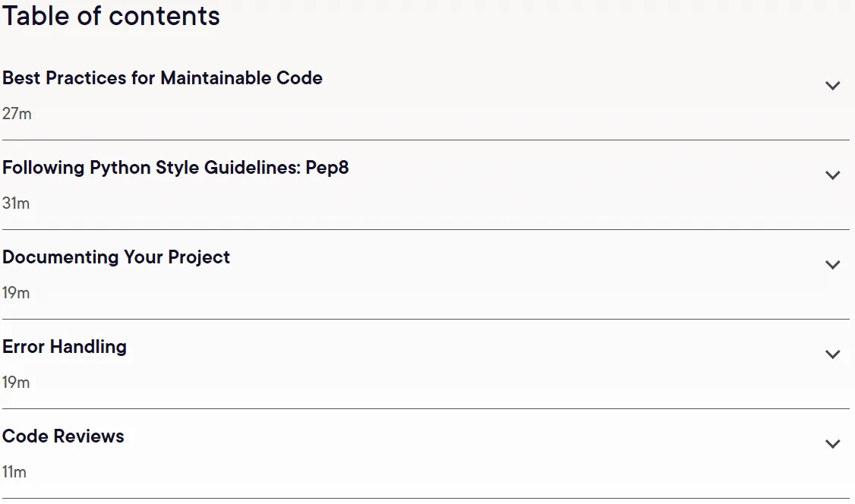Expand the Best Practices for Maintainable Code chevron
This screenshot has height=504, width=855.
click(832, 86)
